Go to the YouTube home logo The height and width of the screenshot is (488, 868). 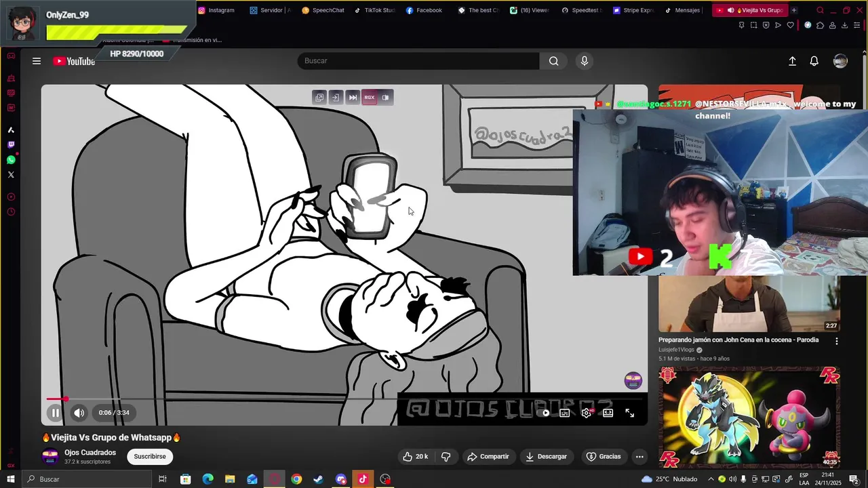tap(74, 61)
